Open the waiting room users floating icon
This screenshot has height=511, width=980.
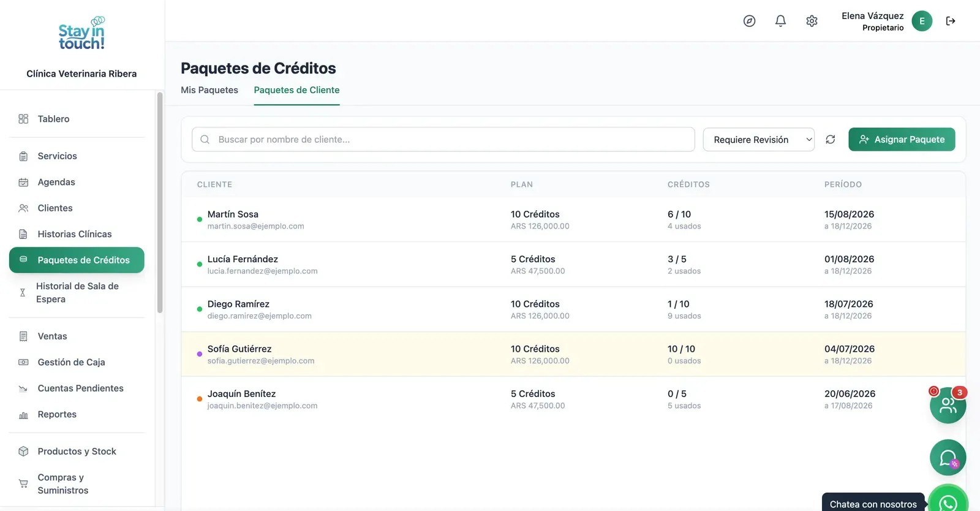click(x=948, y=405)
